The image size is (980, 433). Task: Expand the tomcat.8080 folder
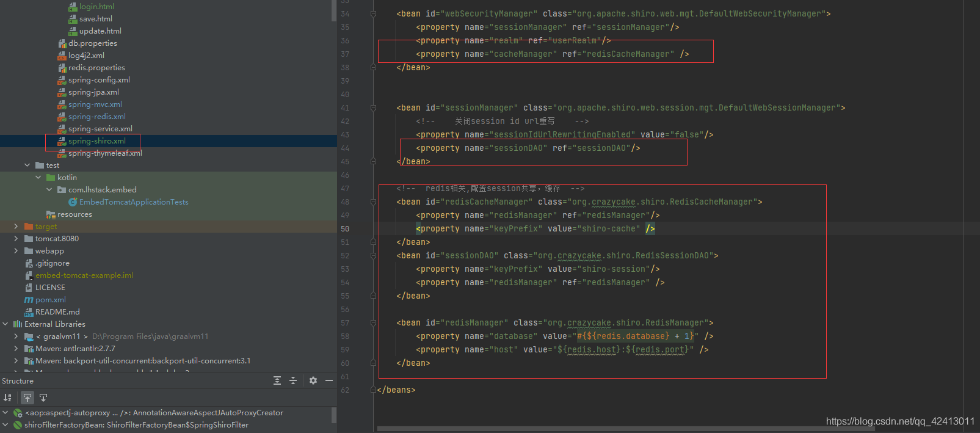click(16, 239)
